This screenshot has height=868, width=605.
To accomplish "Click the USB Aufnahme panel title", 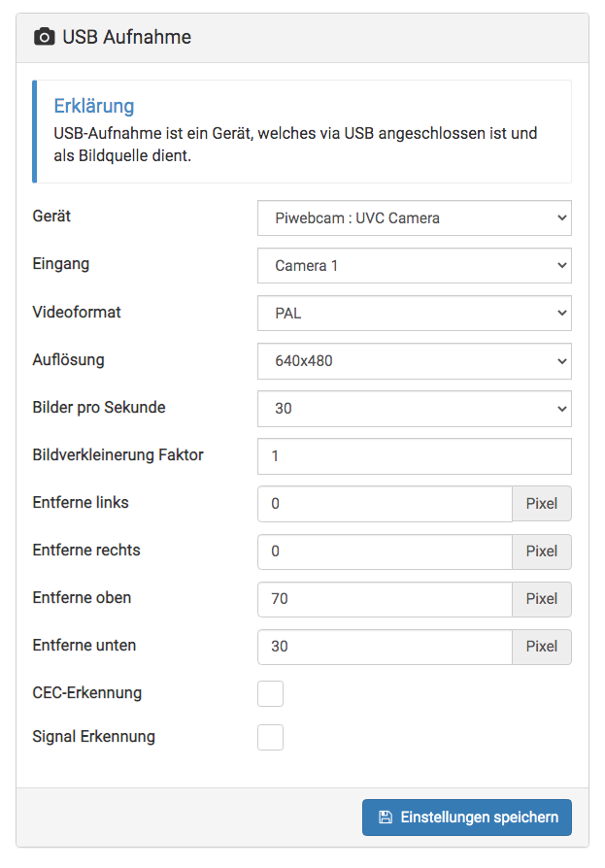I will pos(127,37).
